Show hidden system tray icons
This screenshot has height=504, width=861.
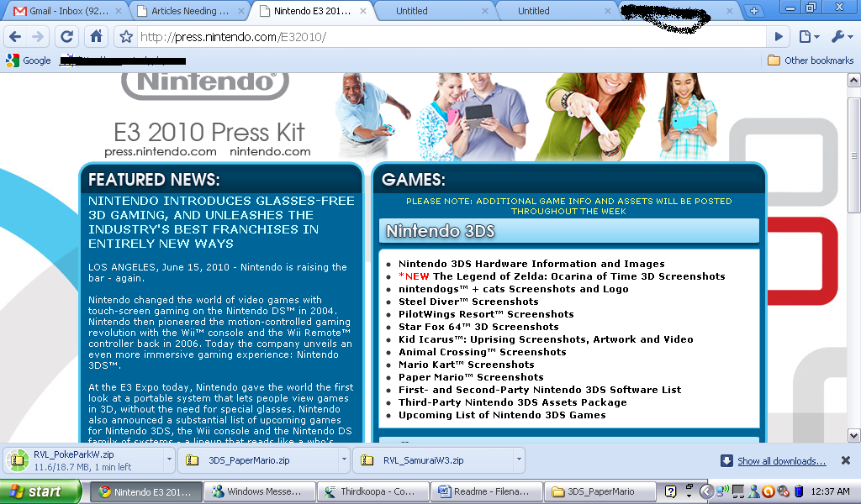click(706, 491)
